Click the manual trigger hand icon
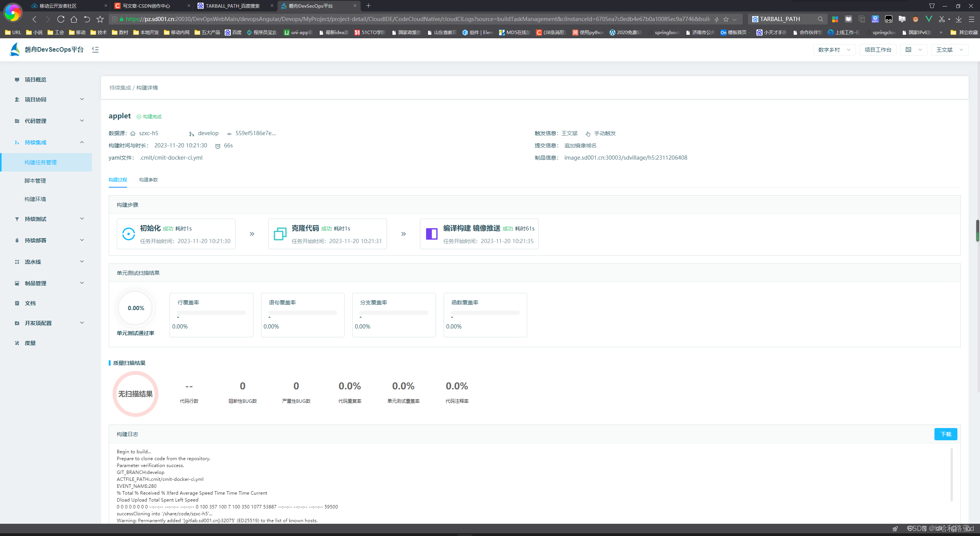Screen dimensions: 980x536 tap(588, 134)
